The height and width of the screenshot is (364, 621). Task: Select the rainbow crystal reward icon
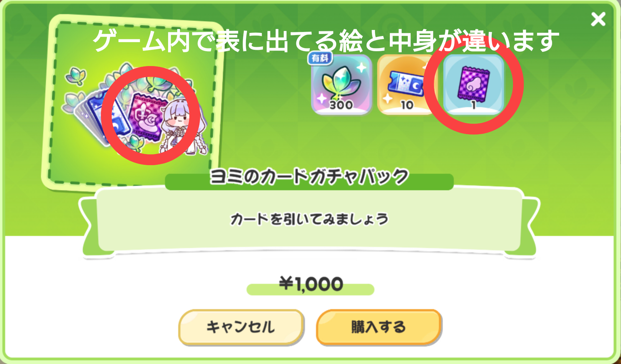[x=341, y=84]
